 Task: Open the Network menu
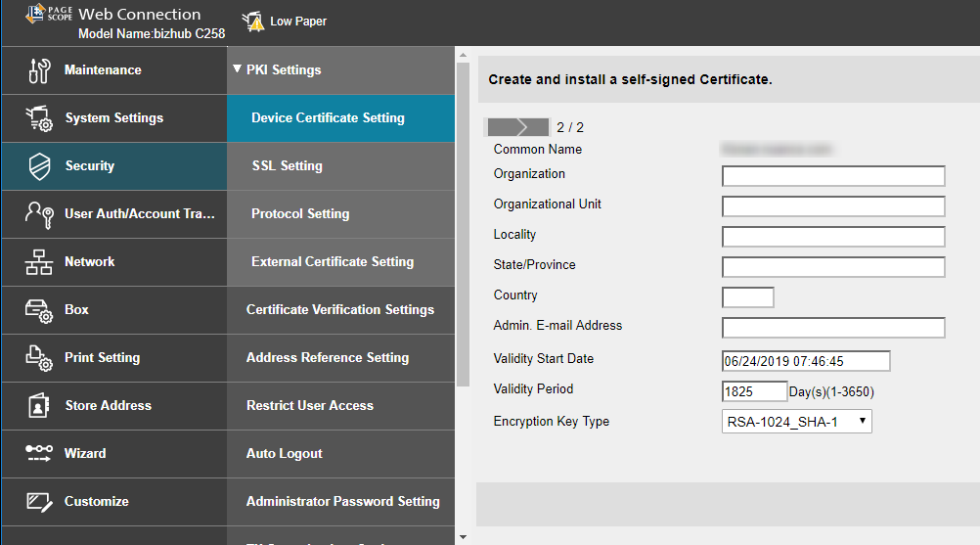click(x=114, y=262)
